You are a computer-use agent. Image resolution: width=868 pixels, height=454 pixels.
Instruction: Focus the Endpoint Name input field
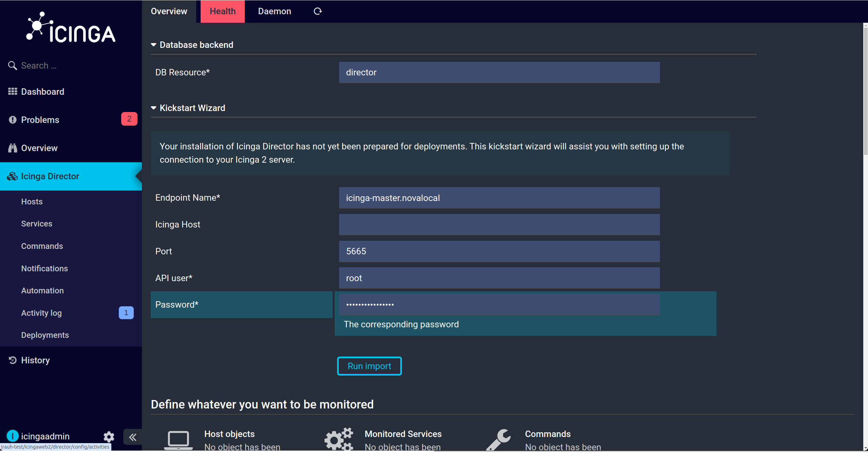click(499, 198)
